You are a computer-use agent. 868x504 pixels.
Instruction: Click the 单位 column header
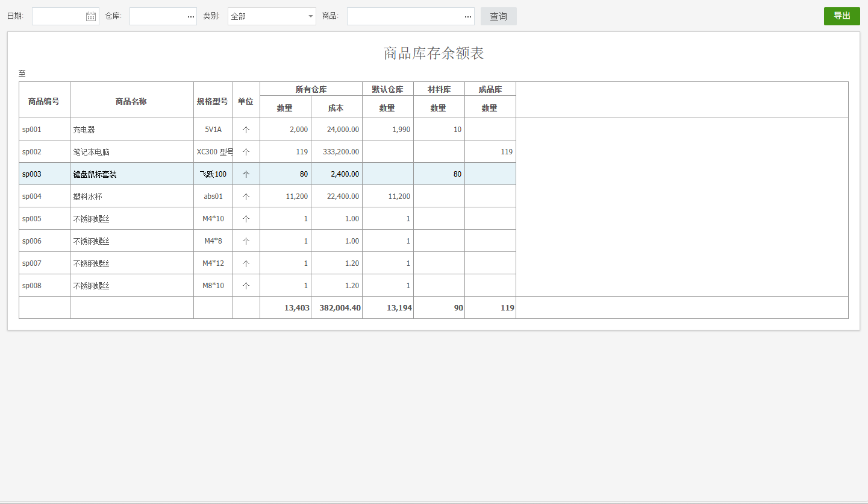(x=246, y=101)
